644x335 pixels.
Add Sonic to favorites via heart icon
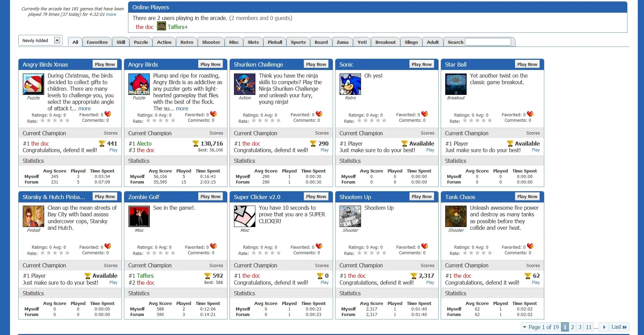[x=425, y=114]
